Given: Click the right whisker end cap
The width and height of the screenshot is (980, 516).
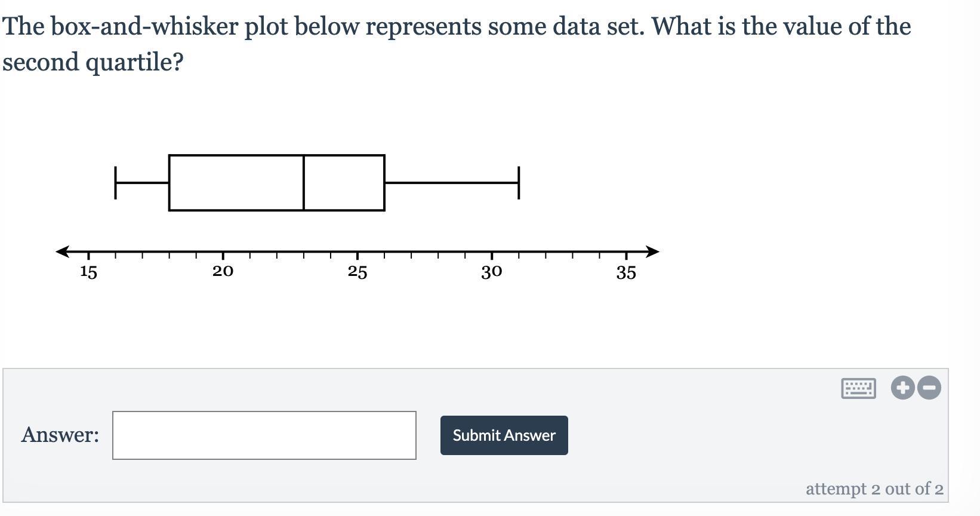Looking at the screenshot, I should coord(519,183).
